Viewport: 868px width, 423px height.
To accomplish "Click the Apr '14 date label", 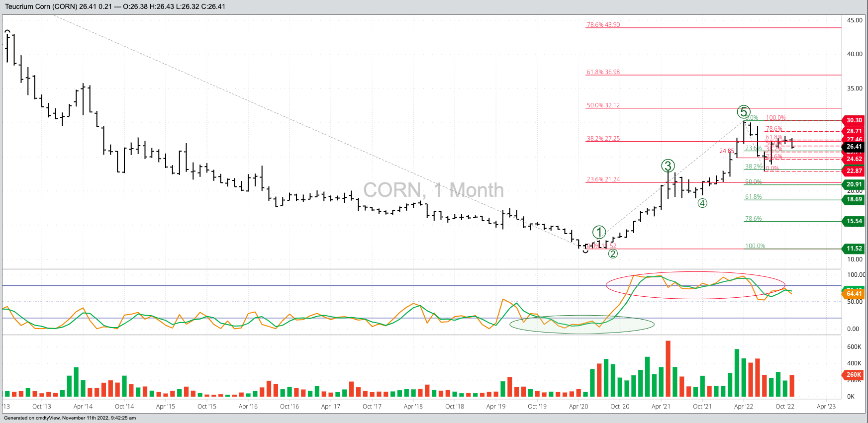I will (x=83, y=407).
